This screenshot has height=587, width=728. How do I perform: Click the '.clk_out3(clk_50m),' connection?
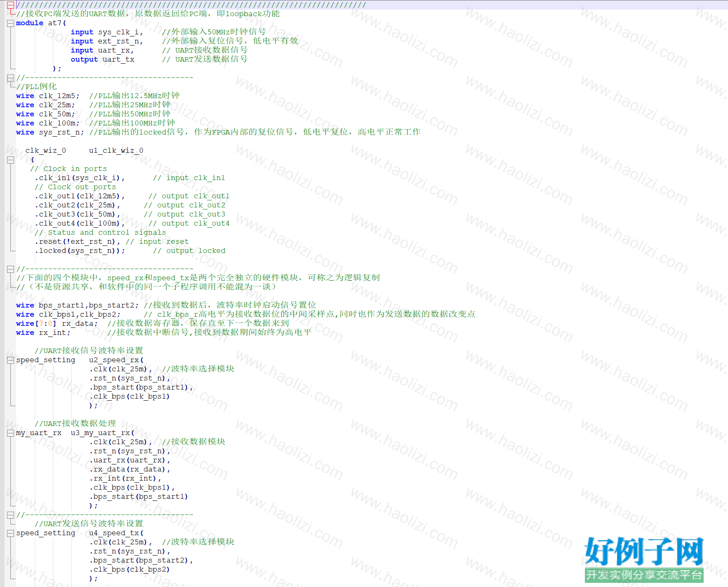77,214
